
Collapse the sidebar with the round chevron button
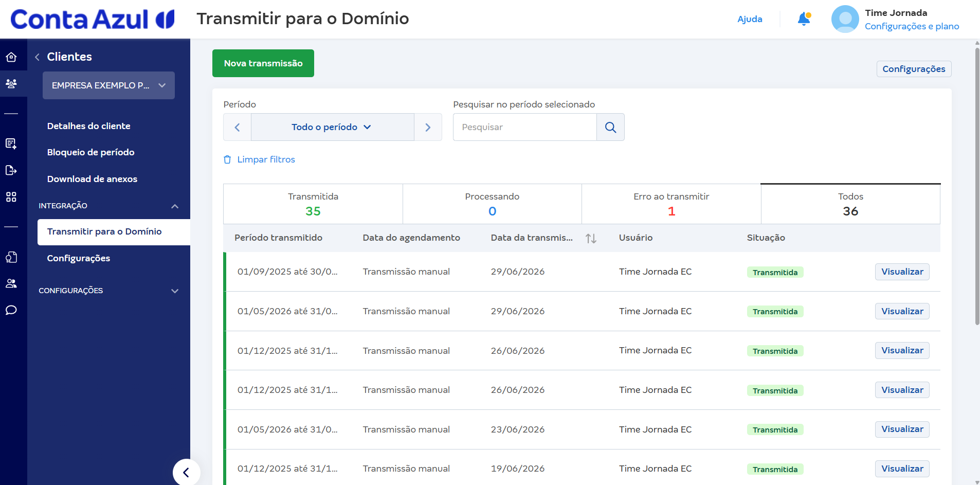tap(186, 472)
